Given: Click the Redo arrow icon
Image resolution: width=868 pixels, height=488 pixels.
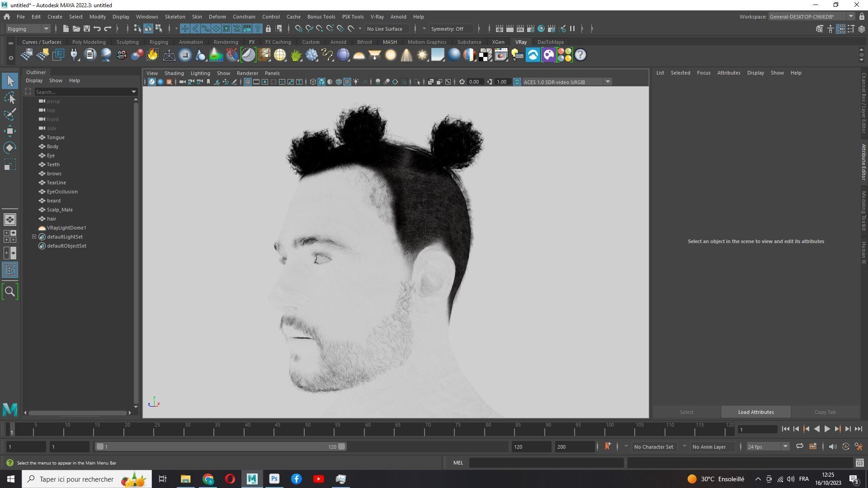Looking at the screenshot, I should tap(108, 28).
